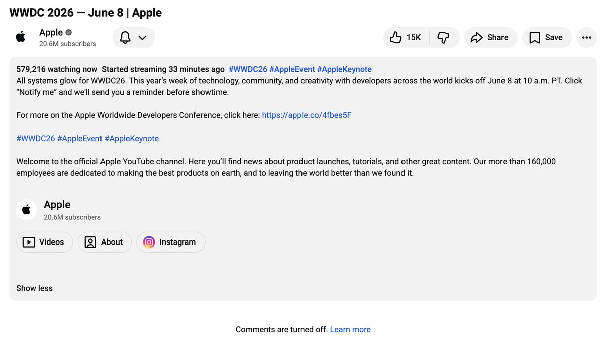The height and width of the screenshot is (364, 603).
Task: Click #AppleEvent hashtag in the stats line
Action: (x=292, y=69)
